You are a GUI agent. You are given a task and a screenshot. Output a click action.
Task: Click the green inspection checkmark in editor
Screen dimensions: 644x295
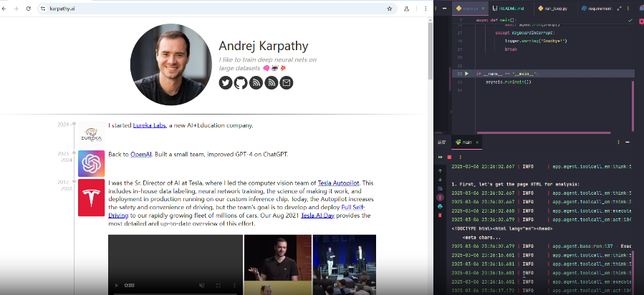(630, 20)
